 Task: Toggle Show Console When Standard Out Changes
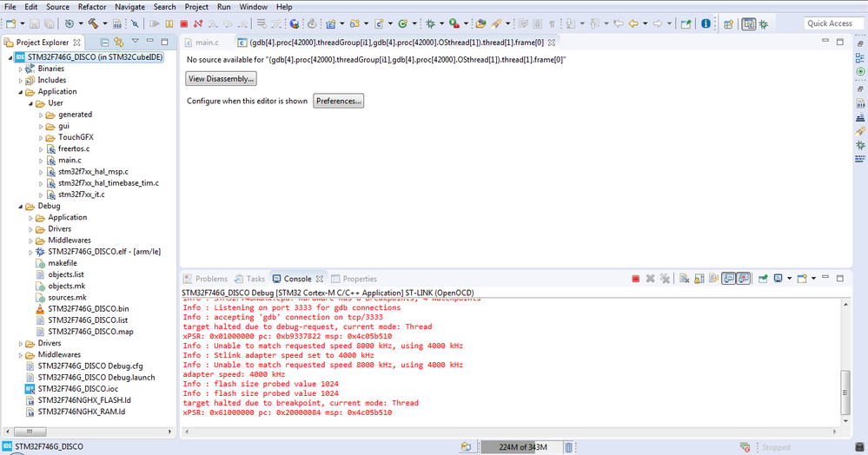coord(728,279)
